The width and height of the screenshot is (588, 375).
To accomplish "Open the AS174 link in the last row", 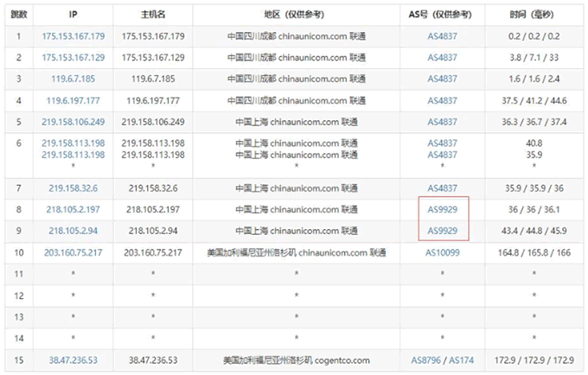I will 463,360.
